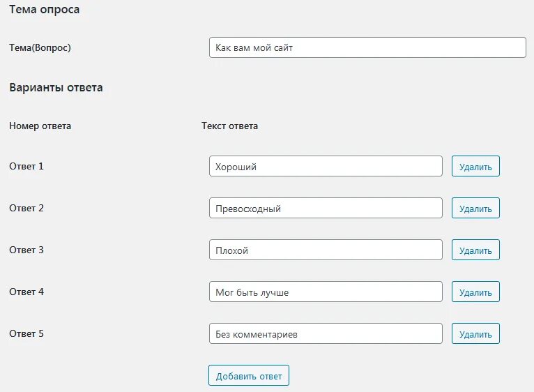Click the Без комментариев answer field

(326, 334)
